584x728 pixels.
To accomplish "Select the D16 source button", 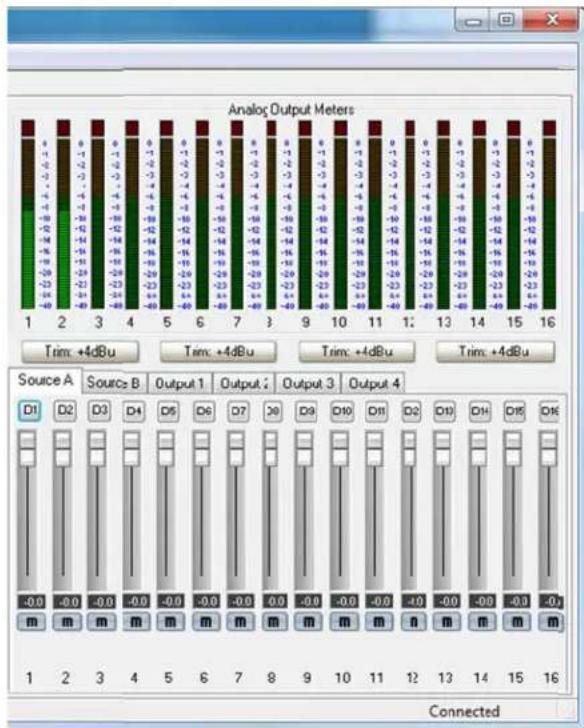I will pyautogui.click(x=550, y=411).
